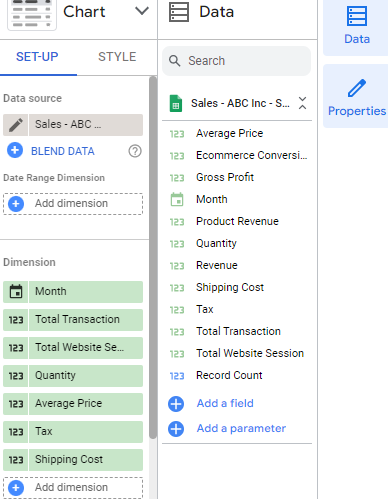Click the Add a parameter link
This screenshot has width=388, height=499.
point(241,428)
